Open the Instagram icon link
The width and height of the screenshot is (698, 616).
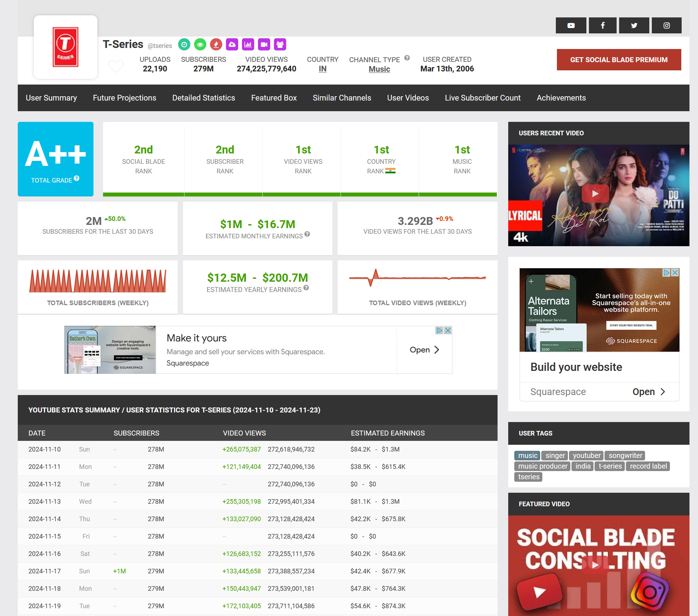coord(666,25)
